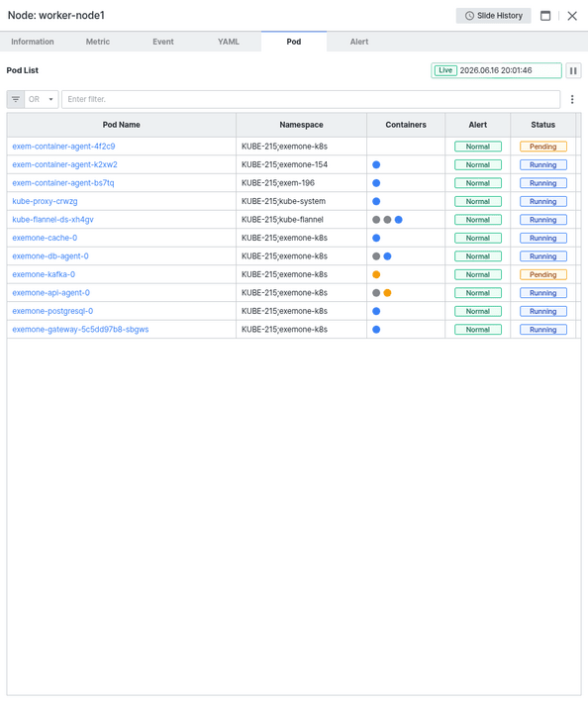The height and width of the screenshot is (706, 588).
Task: Click the Normal alert badge of kube-proxy-crwzg
Action: pyautogui.click(x=478, y=201)
